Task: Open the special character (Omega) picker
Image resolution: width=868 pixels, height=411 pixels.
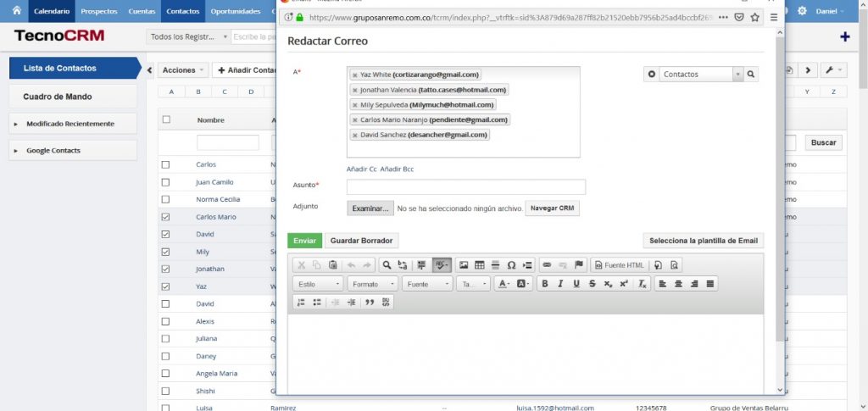Action: 511,265
